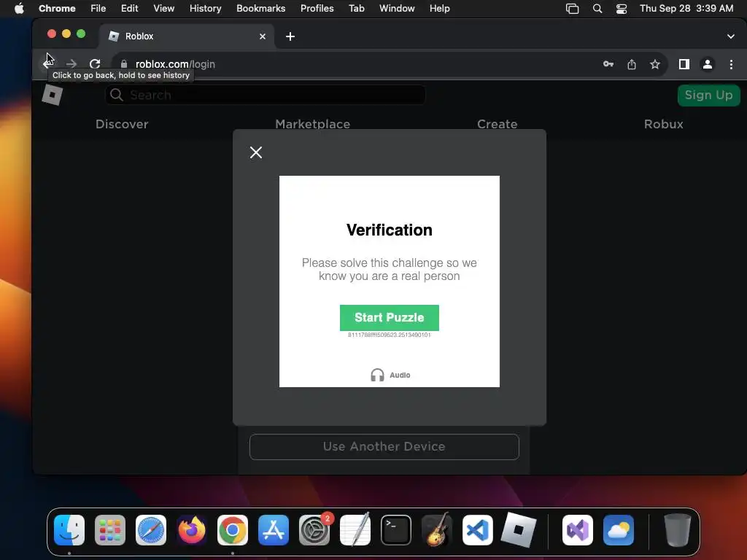
Task: Open the cloud weather app in dock
Action: pos(619,529)
